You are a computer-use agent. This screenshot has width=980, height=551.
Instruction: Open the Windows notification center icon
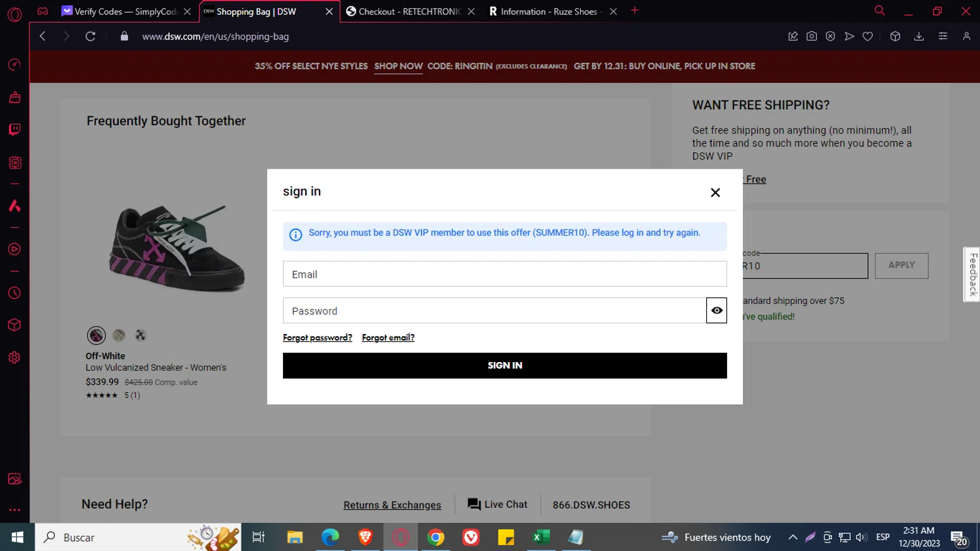click(959, 538)
